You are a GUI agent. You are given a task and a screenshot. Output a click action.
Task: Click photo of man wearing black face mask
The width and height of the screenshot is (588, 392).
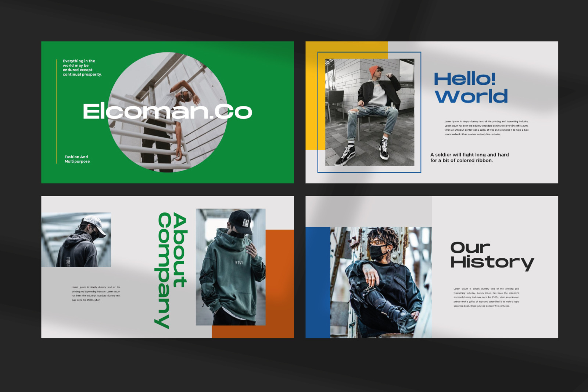[x=380, y=282]
